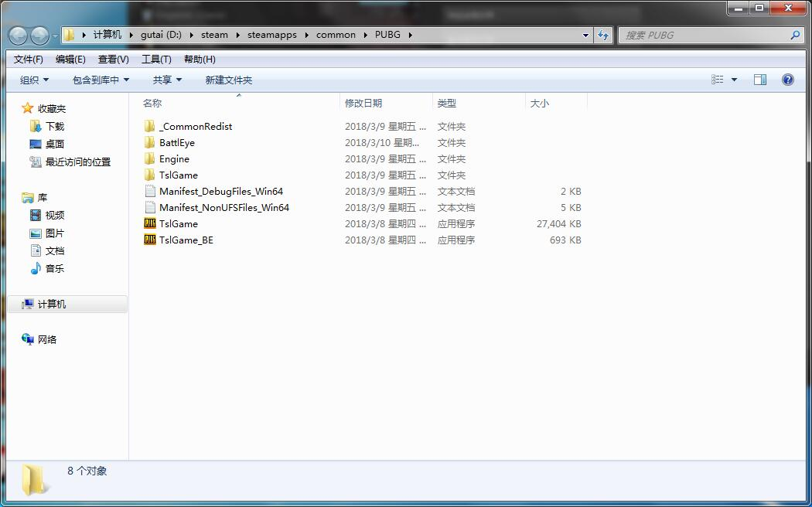Expand the arrow after PUBG in address bar
The height and width of the screenshot is (507, 812).
(411, 36)
